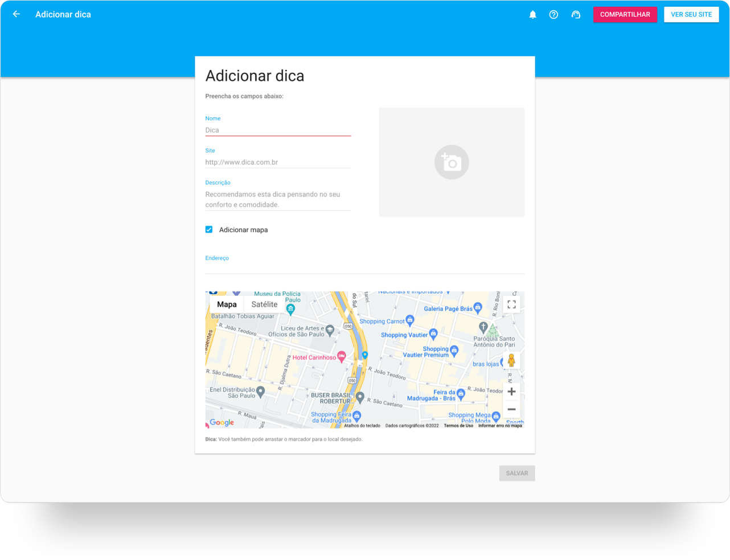Open the help question mark icon

[553, 15]
